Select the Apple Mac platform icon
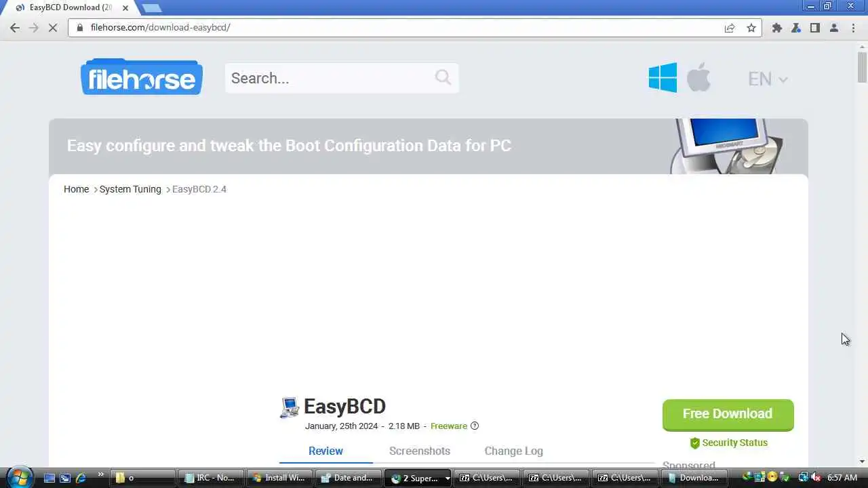This screenshot has height=488, width=868. coord(698,77)
